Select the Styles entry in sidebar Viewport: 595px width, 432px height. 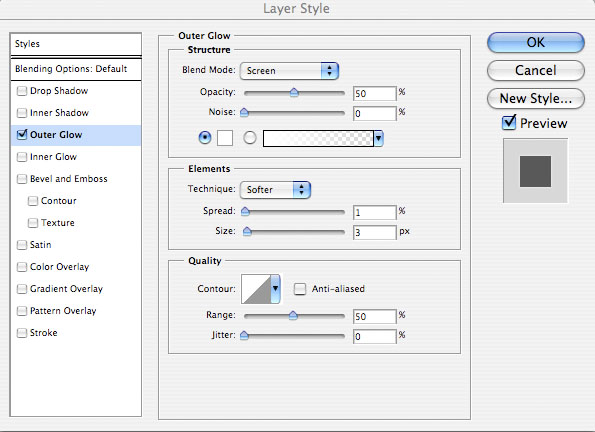click(x=76, y=44)
